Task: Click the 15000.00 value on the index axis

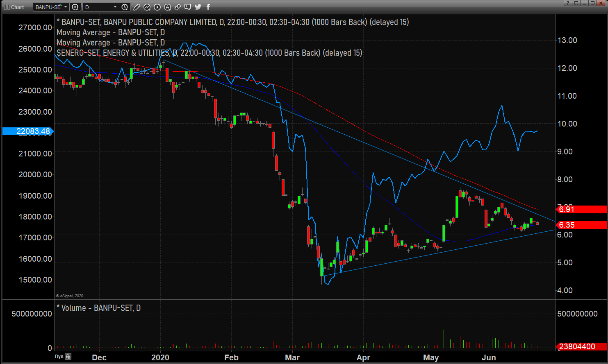Action: point(35,280)
